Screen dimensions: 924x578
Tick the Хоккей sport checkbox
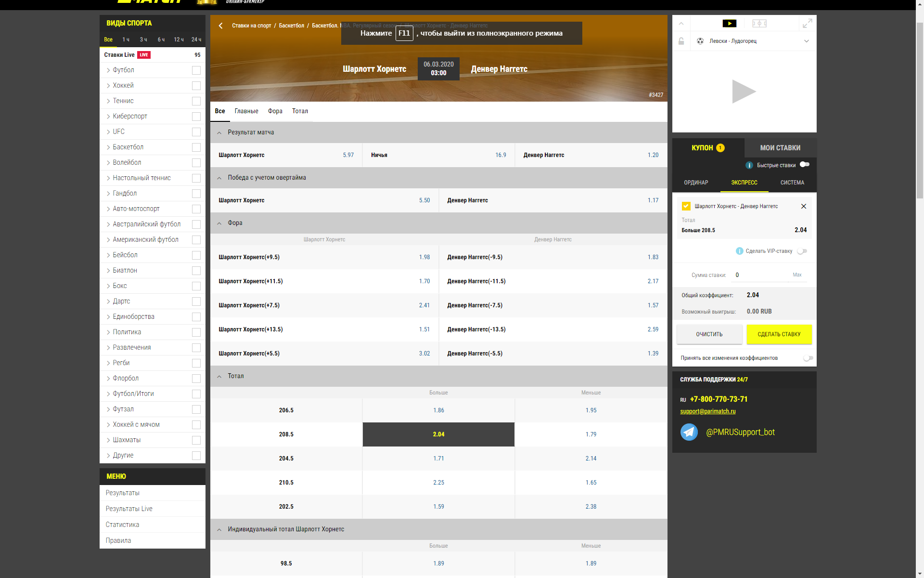pos(196,86)
